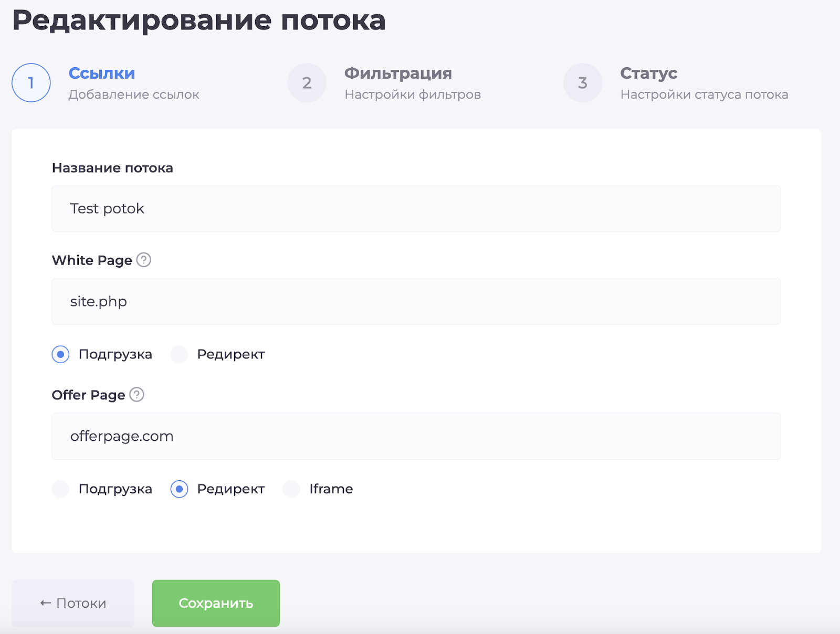Click the Offer Page help question-mark icon

(136, 394)
